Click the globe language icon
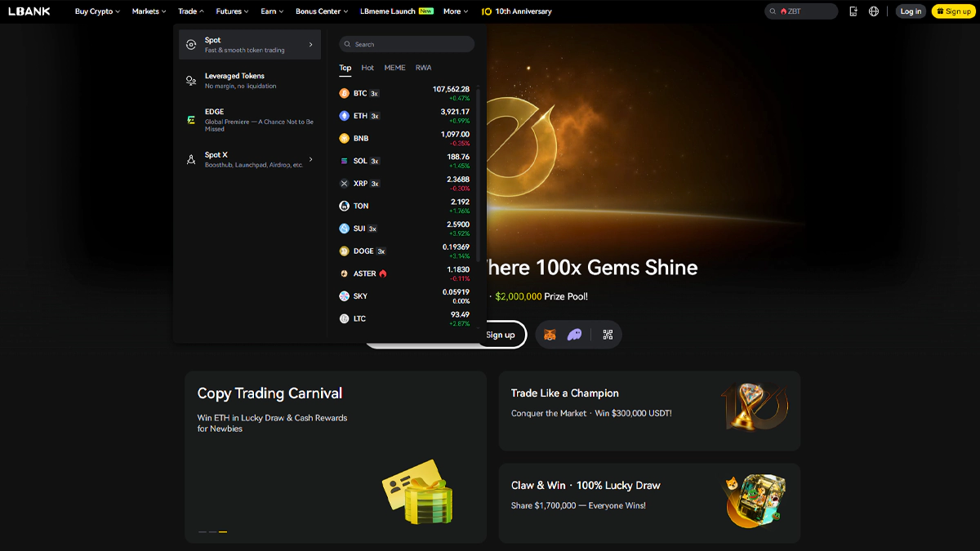 pyautogui.click(x=874, y=11)
